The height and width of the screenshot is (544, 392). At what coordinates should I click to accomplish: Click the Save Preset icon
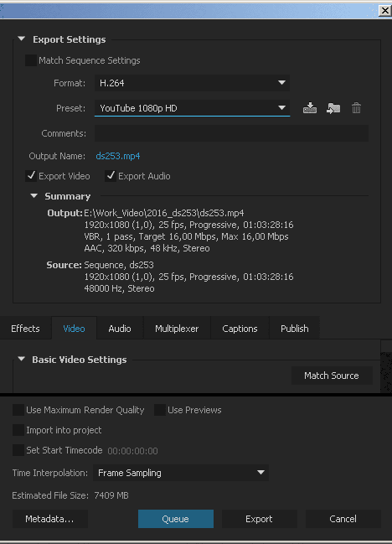[310, 108]
